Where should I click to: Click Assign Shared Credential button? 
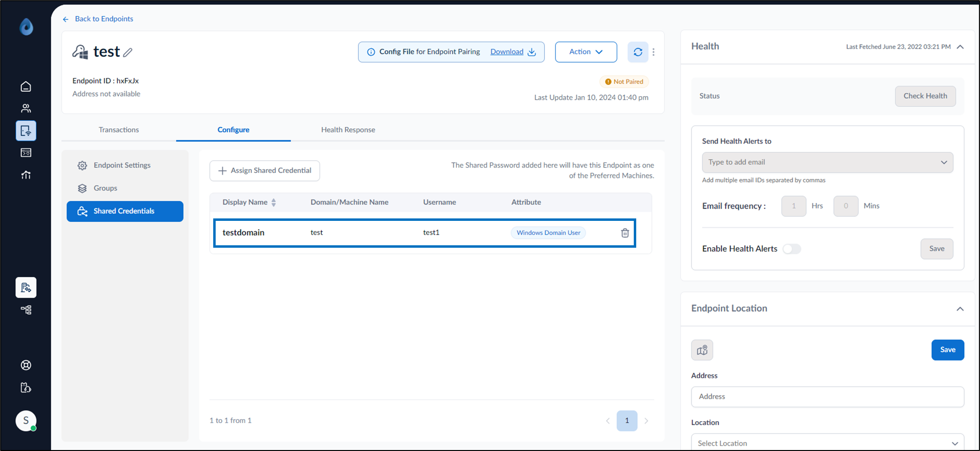(x=265, y=171)
